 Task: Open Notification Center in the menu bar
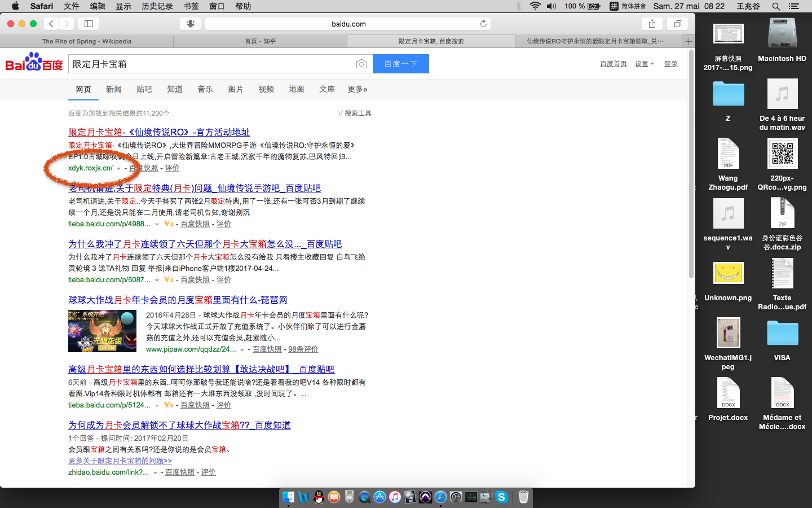pos(794,6)
